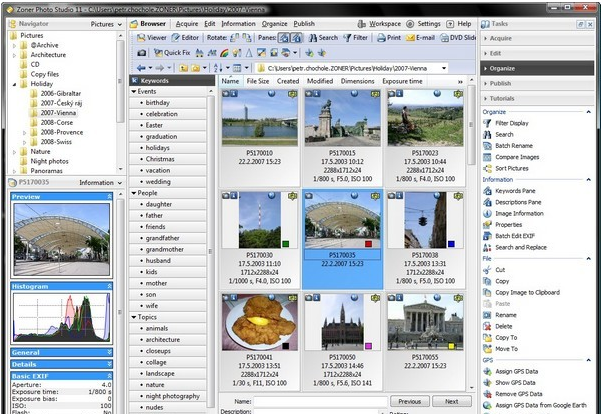Click the Settings gear icon
This screenshot has height=414, width=601.
point(410,24)
